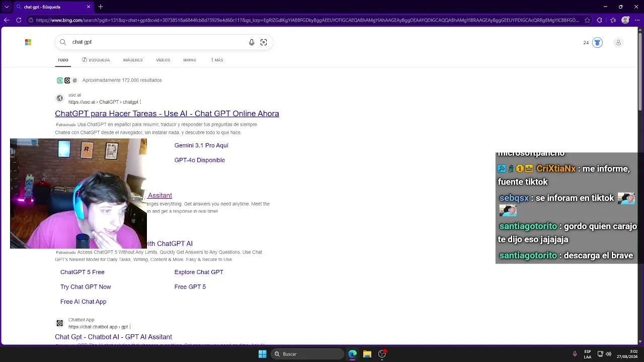This screenshot has height=362, width=644.
Task: View site information lock icon
Action: click(31, 20)
